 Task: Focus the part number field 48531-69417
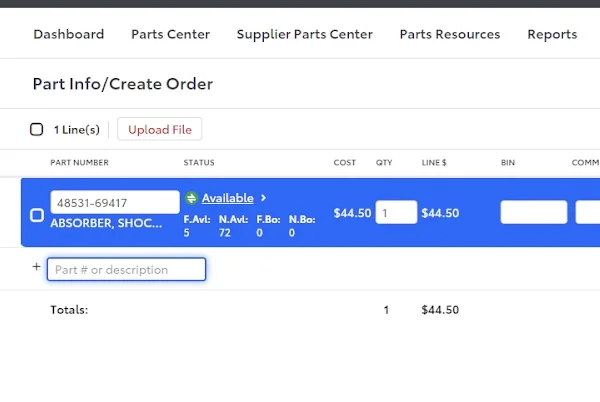(114, 203)
